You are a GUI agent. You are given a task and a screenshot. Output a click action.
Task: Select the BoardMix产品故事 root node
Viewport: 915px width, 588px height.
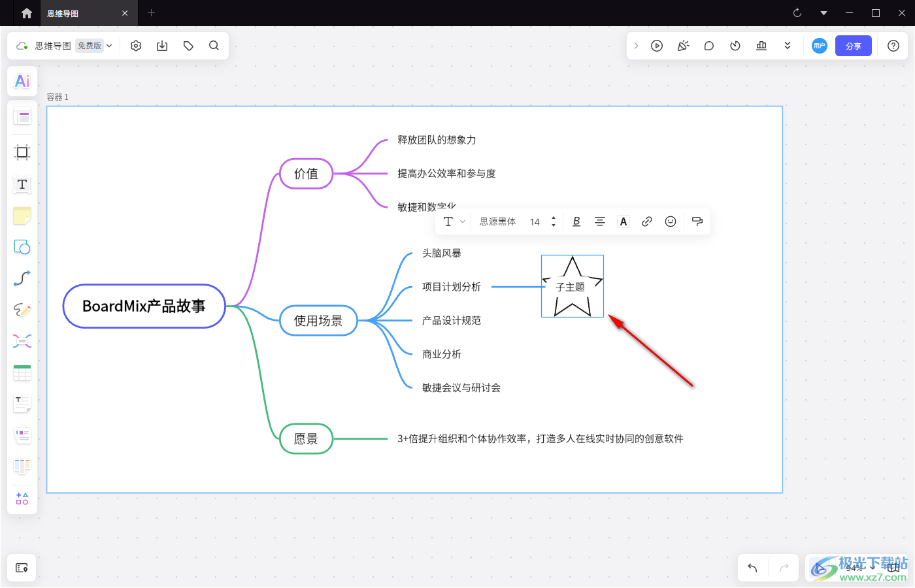pos(144,306)
